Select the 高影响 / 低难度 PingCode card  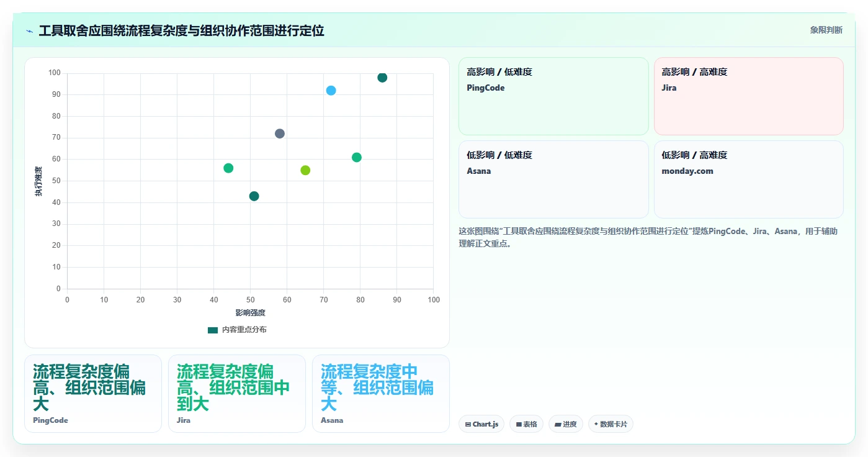point(553,96)
